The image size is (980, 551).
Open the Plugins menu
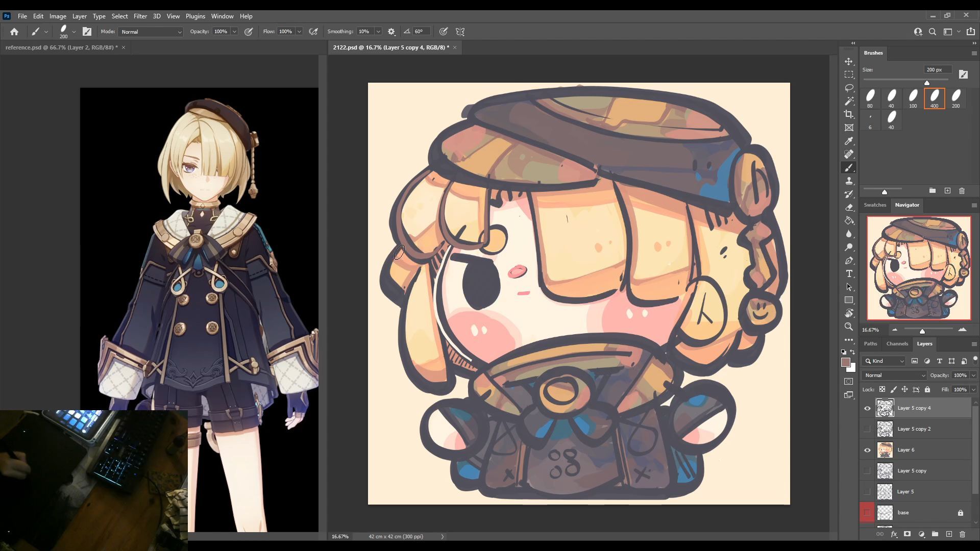click(x=195, y=16)
